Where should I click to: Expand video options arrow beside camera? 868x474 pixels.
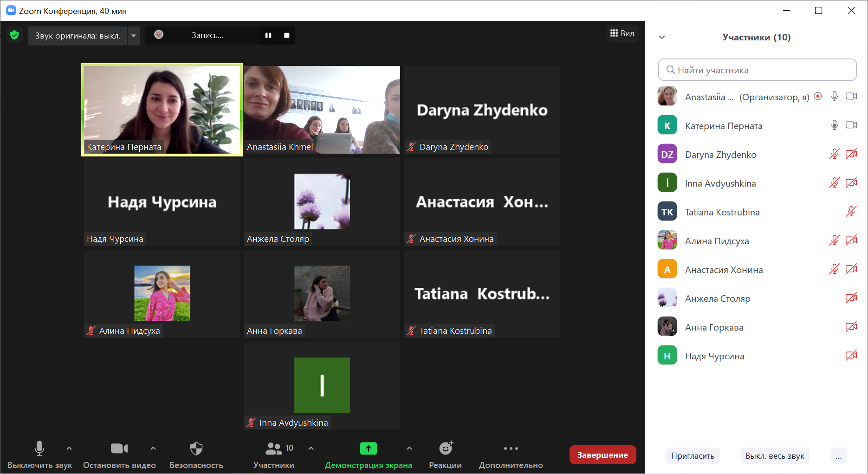(153, 448)
